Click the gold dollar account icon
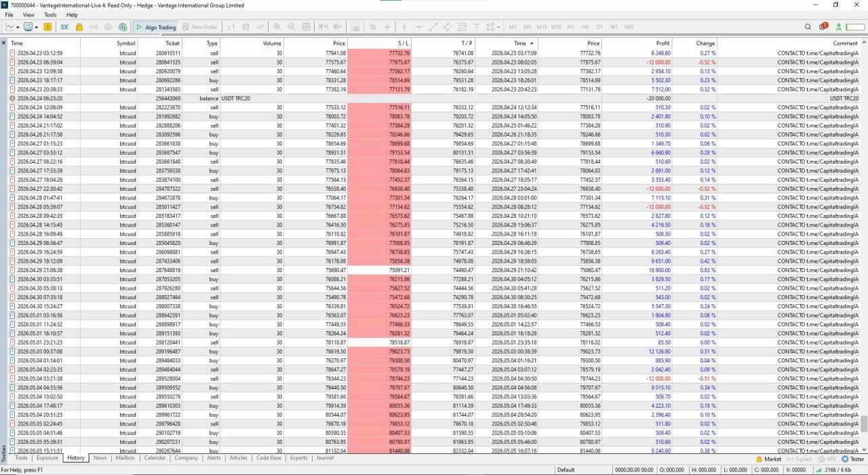This screenshot has height=475, width=868. 47,27
